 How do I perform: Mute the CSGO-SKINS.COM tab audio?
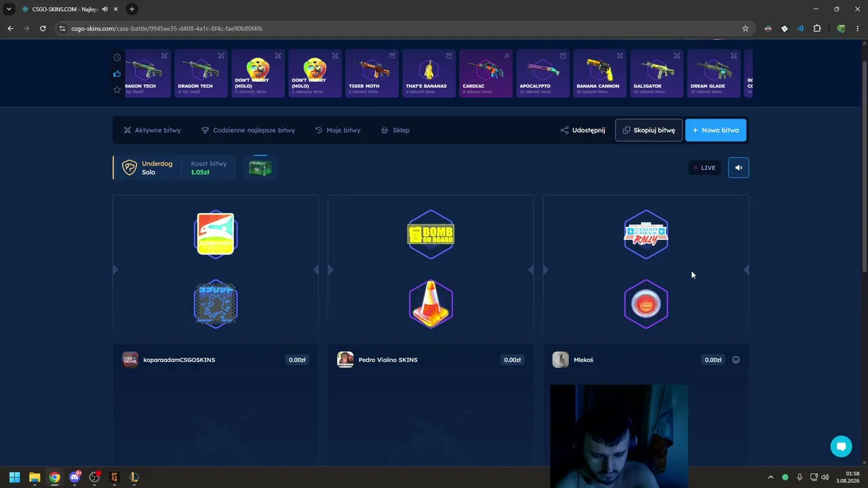pyautogui.click(x=104, y=9)
